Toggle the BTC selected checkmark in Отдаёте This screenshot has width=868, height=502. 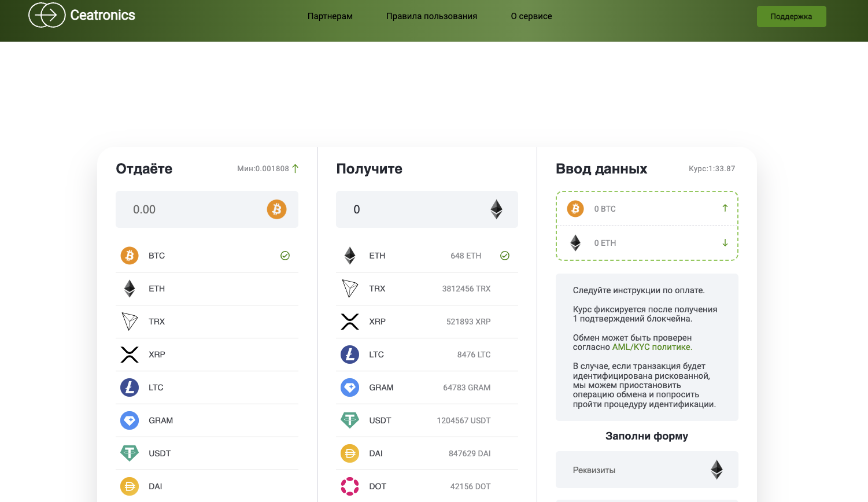(x=285, y=256)
